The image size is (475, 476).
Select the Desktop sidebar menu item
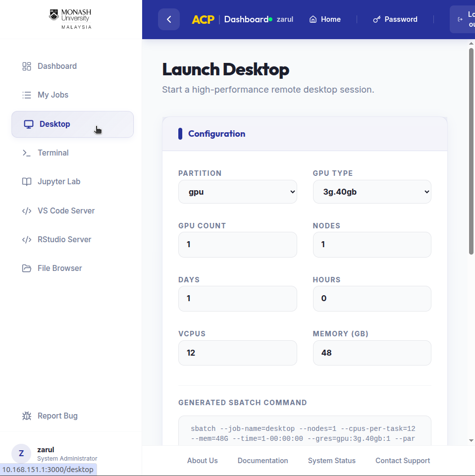click(72, 124)
